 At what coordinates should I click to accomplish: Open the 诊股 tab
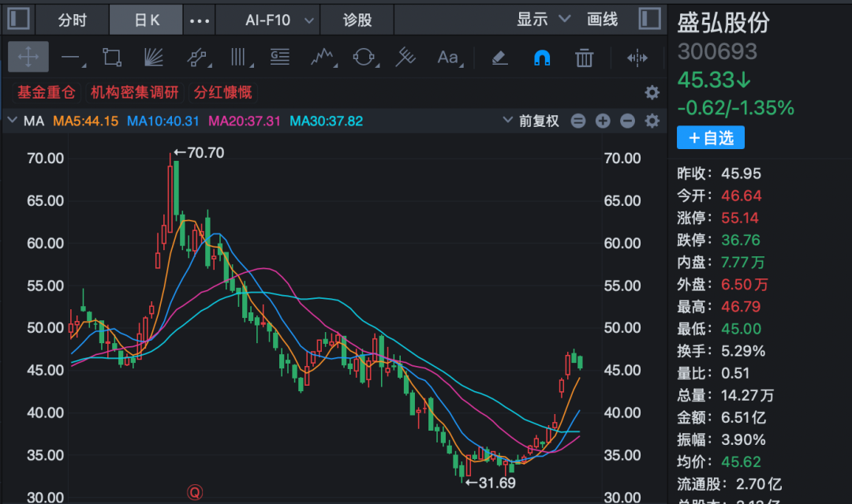(x=357, y=20)
